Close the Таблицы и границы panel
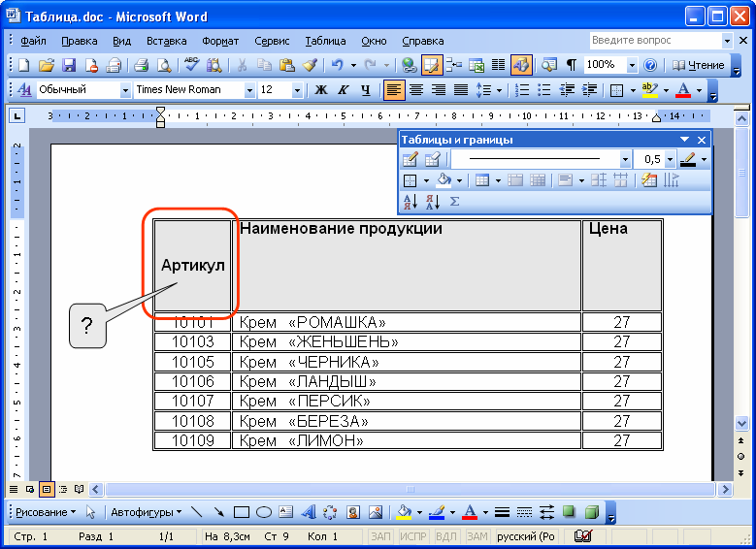Screen dimensions: 756x549 (x=702, y=140)
